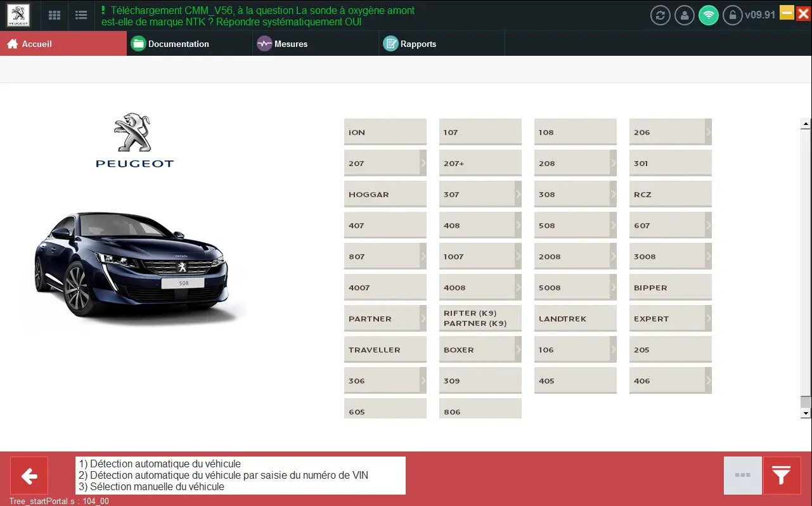Click the padlock icon
The width and height of the screenshot is (812, 506).
pyautogui.click(x=732, y=15)
